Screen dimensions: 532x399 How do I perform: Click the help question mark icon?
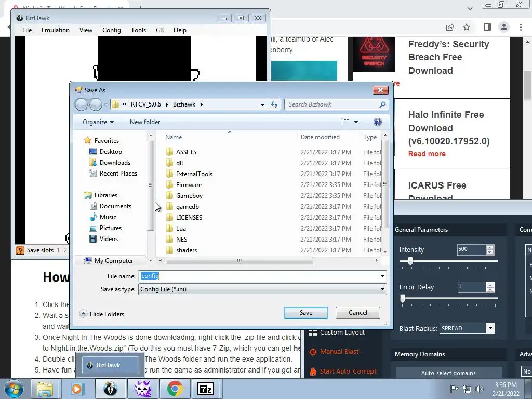(377, 122)
